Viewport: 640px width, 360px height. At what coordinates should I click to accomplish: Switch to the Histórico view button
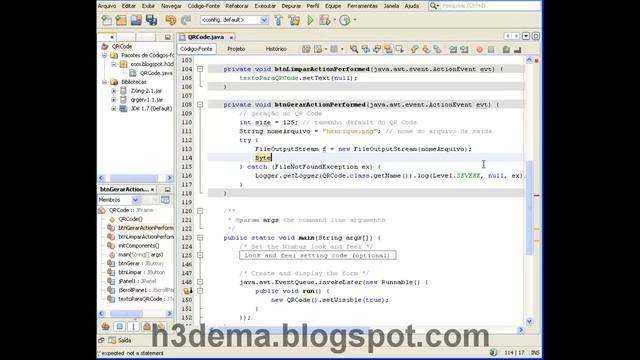pos(276,49)
